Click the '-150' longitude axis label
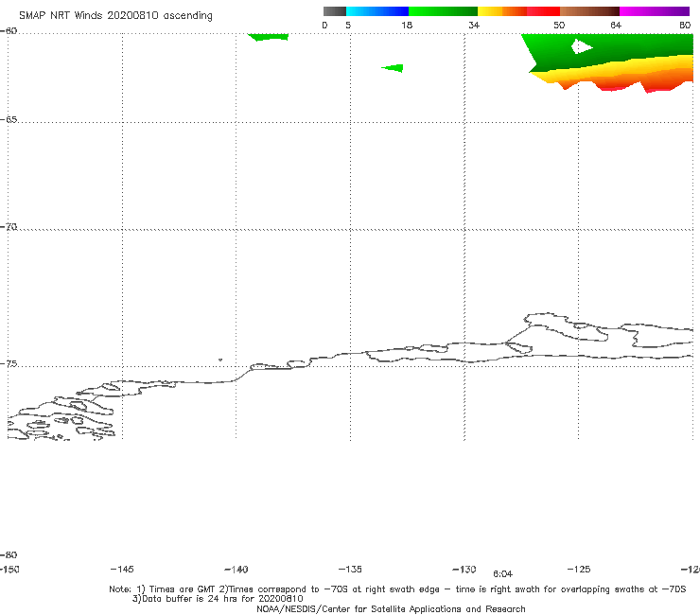Screen dimensions: 700x615 point(9,570)
